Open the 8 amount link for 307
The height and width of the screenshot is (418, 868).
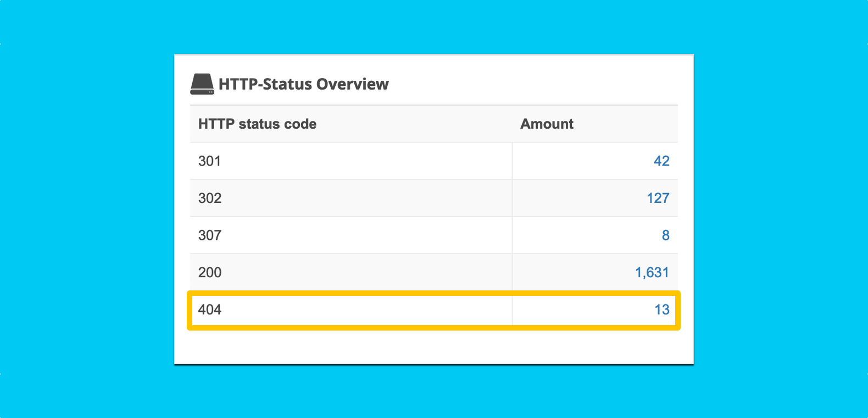(665, 235)
